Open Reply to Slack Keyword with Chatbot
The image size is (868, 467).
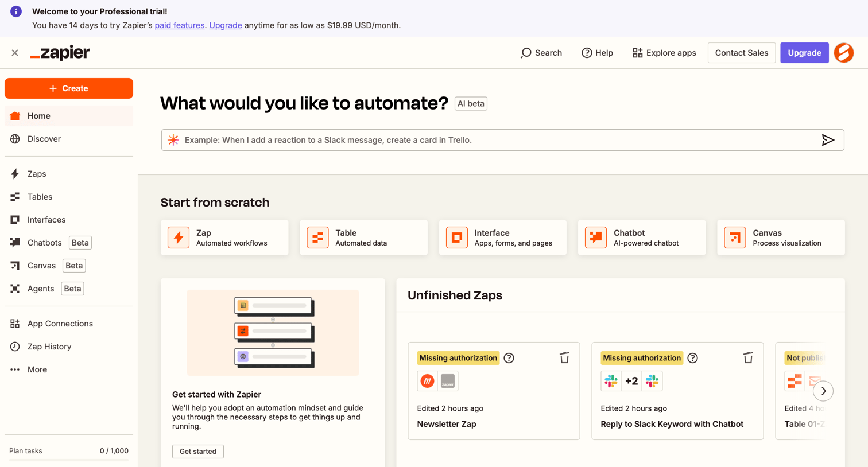coord(672,424)
